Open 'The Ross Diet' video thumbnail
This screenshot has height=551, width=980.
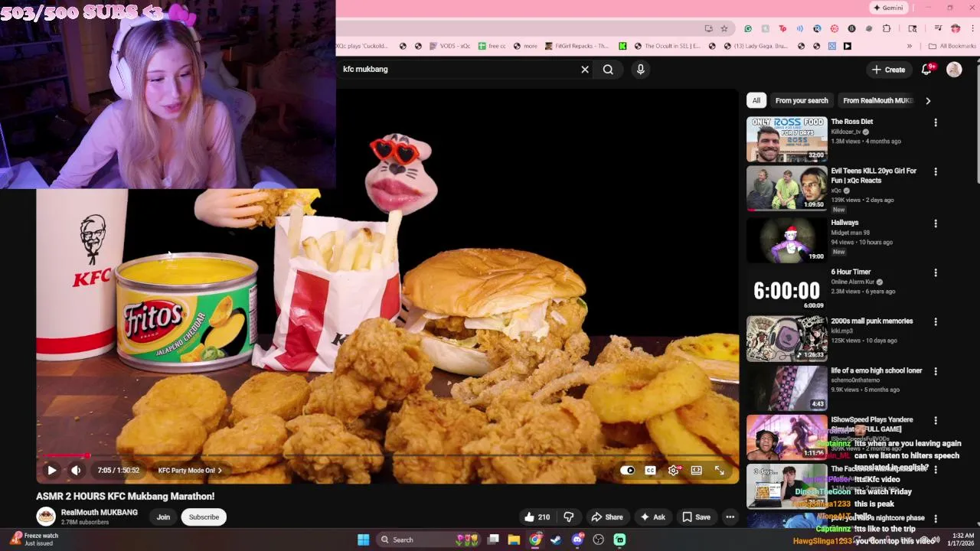click(787, 139)
